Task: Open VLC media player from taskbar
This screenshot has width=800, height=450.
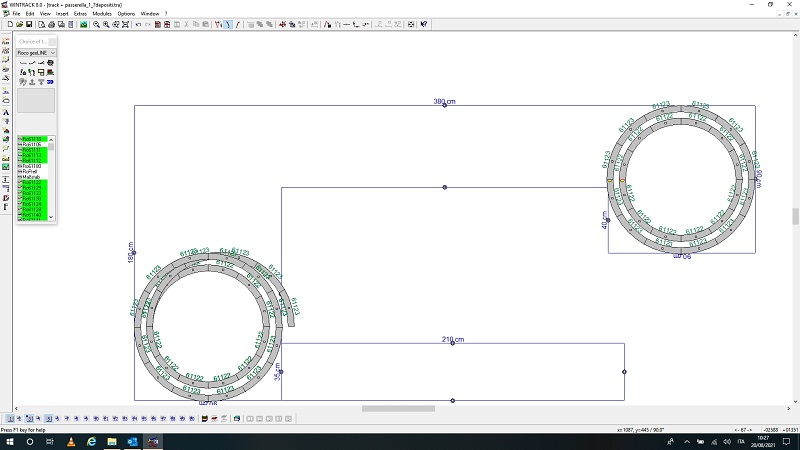Action: coord(70,441)
